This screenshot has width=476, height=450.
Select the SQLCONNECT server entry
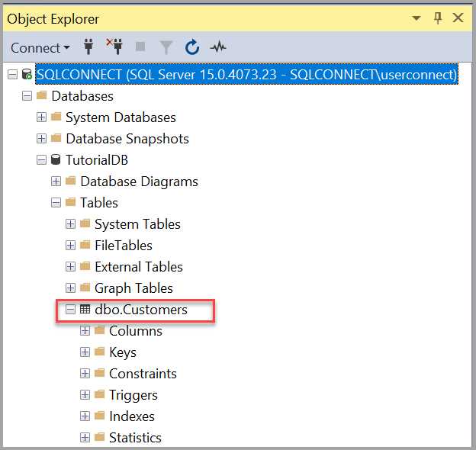tap(247, 74)
